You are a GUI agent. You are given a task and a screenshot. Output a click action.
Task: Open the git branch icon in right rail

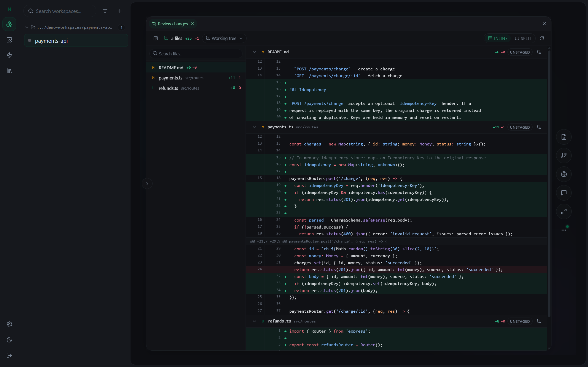[564, 156]
